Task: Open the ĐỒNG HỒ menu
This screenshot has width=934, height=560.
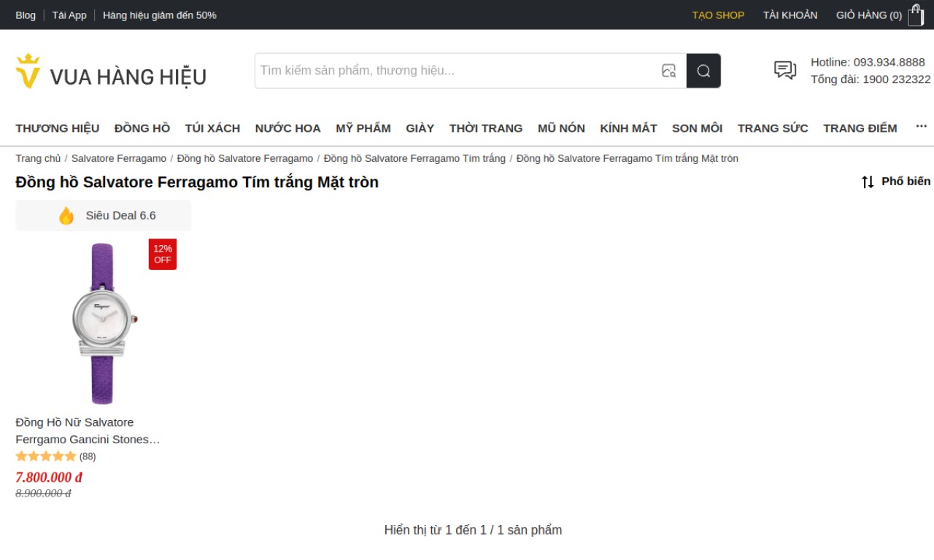Action: (x=142, y=128)
